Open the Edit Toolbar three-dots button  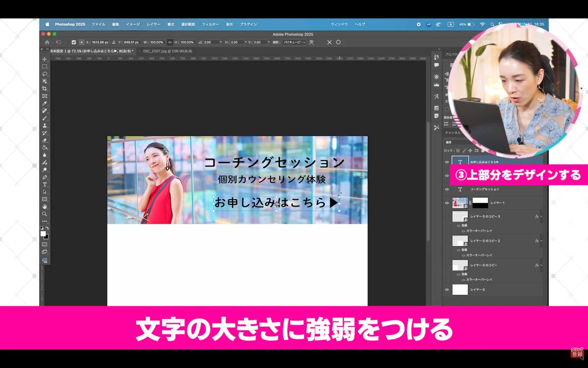tap(45, 221)
